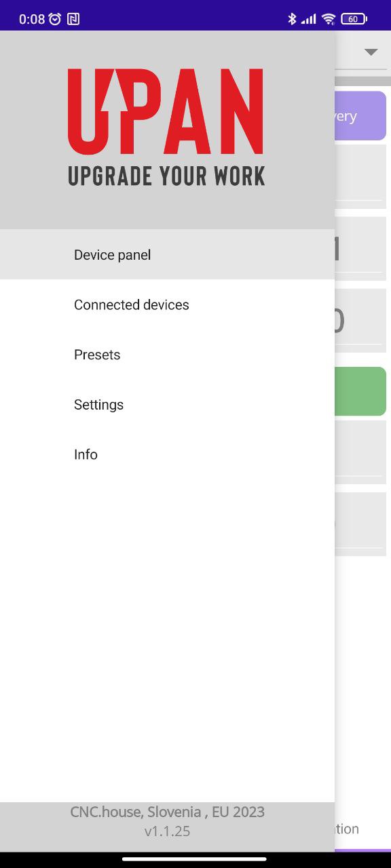
Task: Tap the white arrow inside the U letter
Action: 111,91
